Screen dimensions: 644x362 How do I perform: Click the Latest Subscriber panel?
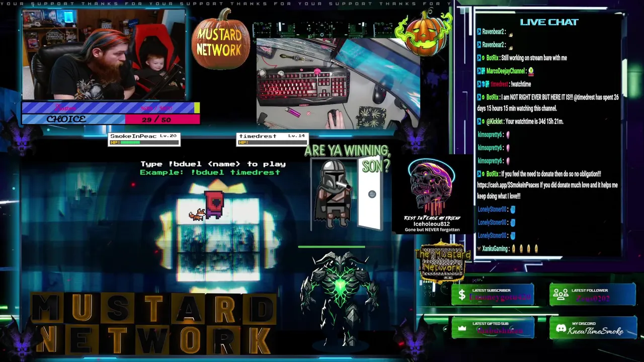[x=493, y=295]
